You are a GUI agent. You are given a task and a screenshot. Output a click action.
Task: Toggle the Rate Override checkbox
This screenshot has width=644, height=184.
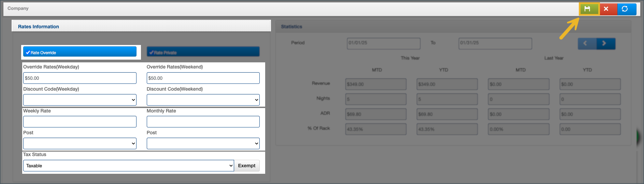click(x=80, y=52)
